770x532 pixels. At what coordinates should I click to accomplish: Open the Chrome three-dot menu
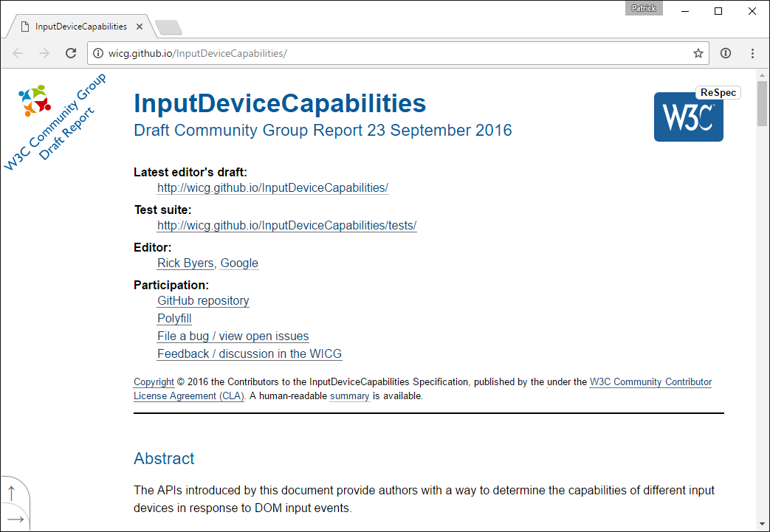[752, 53]
